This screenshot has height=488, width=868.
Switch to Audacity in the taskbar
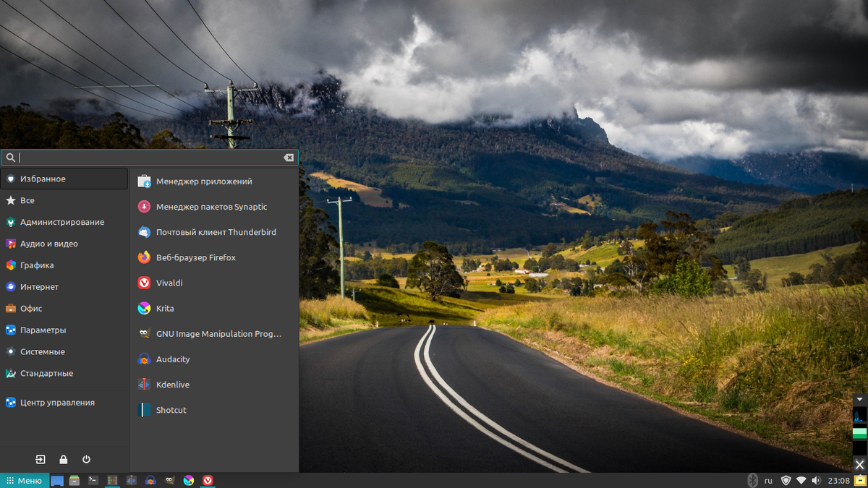(150, 480)
